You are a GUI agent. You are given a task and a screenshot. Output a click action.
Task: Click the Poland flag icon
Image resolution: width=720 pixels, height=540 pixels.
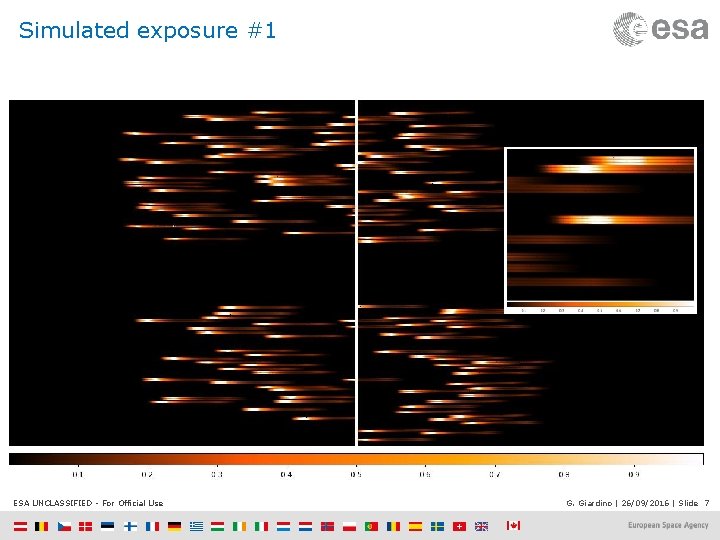[349, 526]
